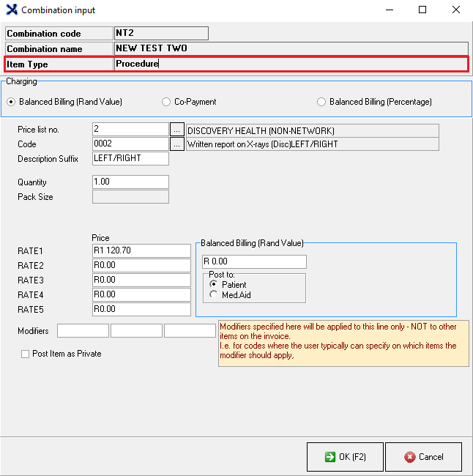The height and width of the screenshot is (476, 473).
Task: Open code lookup ellipsis button
Action: coord(176,144)
